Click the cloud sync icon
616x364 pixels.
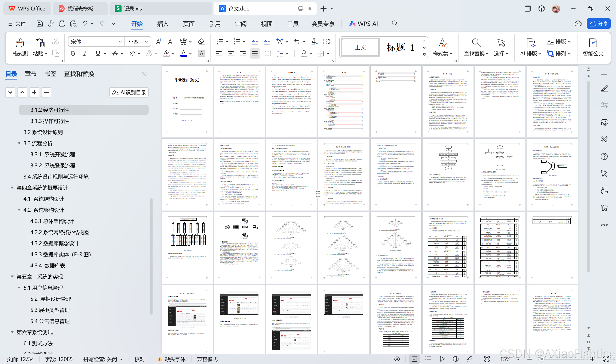[578, 24]
